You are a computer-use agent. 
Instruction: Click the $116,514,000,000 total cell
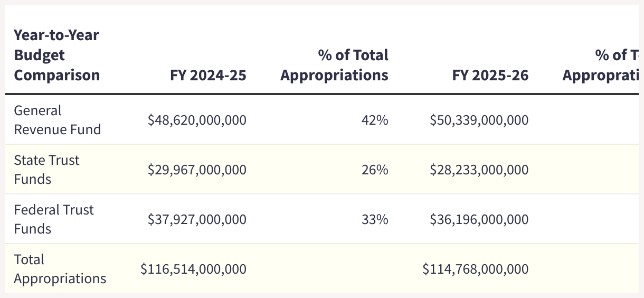pyautogui.click(x=193, y=269)
